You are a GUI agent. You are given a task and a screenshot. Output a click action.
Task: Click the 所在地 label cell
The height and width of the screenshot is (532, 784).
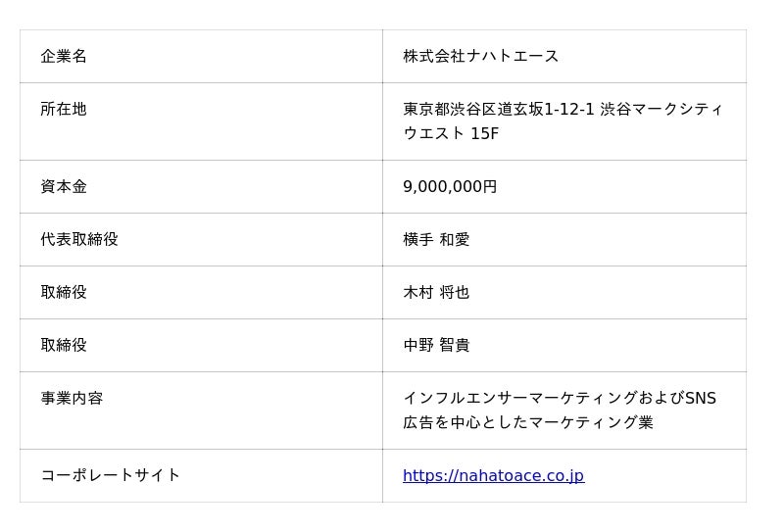(x=64, y=110)
